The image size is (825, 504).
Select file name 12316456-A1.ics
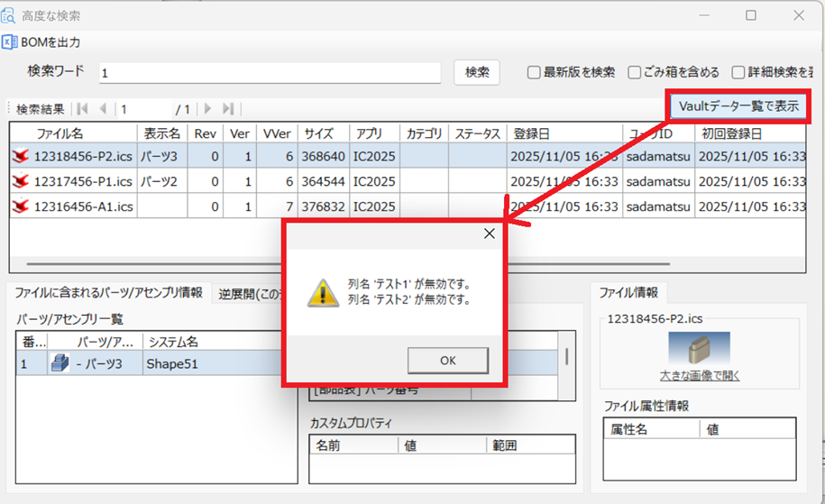tap(83, 206)
